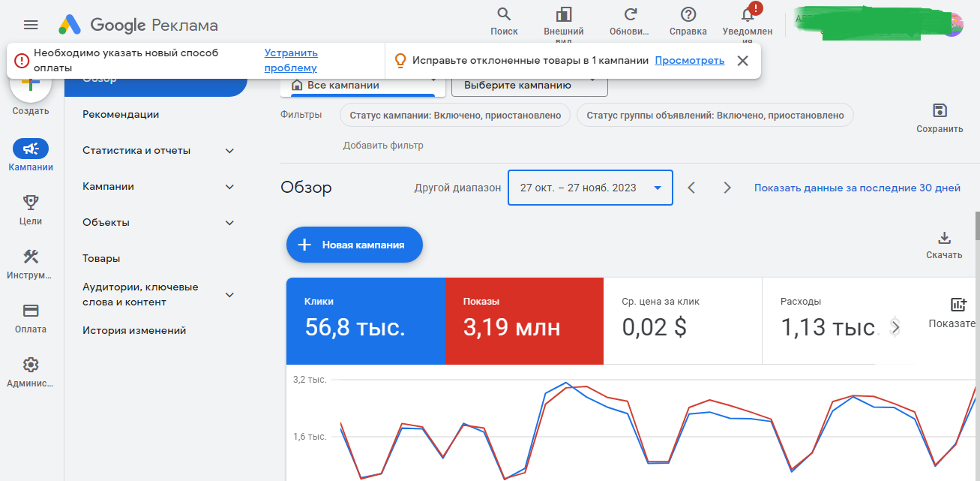Select Рекомендации in navigation menu
980x481 pixels.
[x=121, y=115]
